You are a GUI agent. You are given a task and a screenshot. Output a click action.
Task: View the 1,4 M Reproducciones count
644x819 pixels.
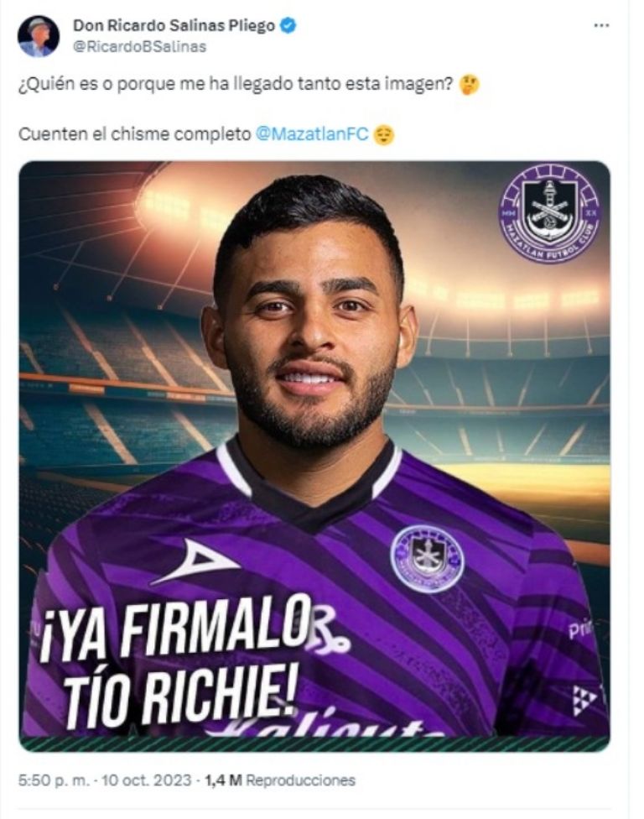(x=280, y=780)
